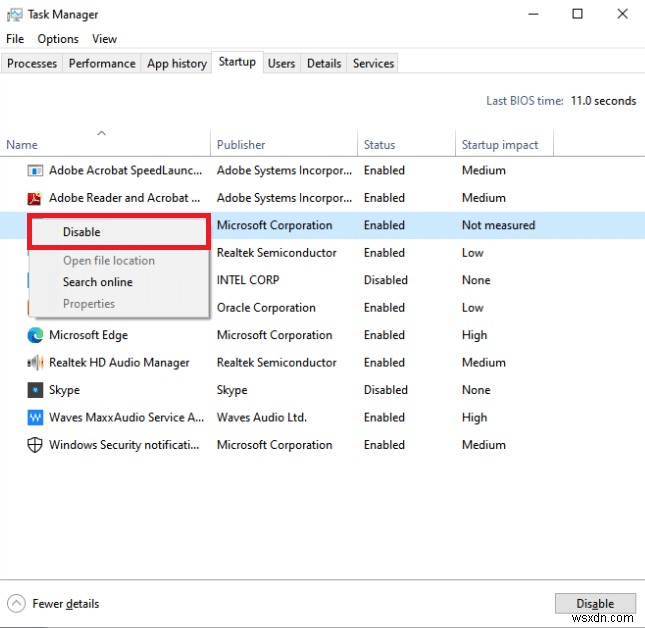Switch to the Details tab

click(324, 63)
